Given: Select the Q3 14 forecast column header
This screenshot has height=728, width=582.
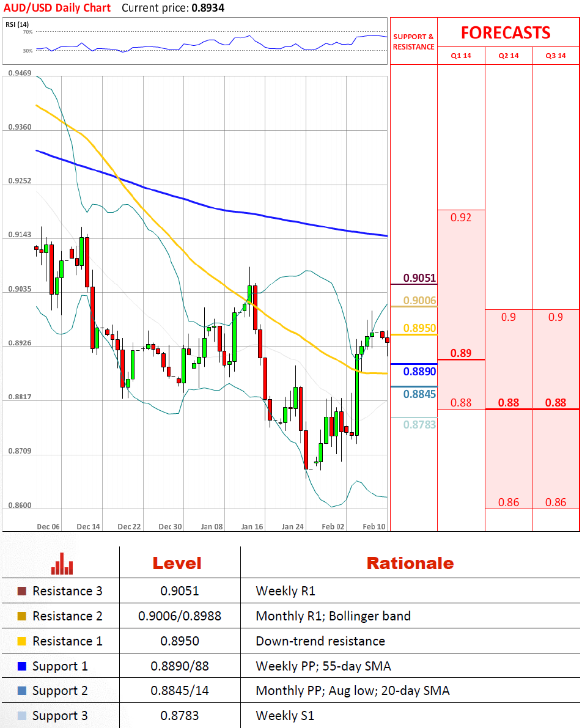Looking at the screenshot, I should [556, 56].
